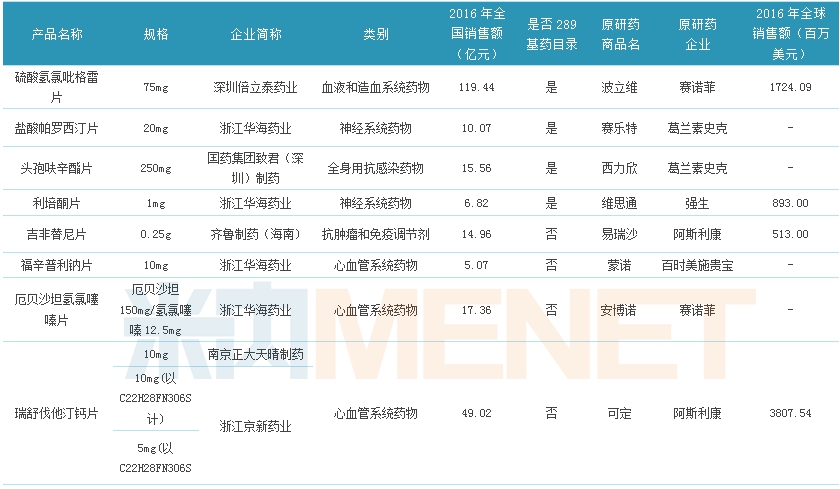The image size is (840, 489).
Task: Click 齐鲁制药（海南）company cell
Action: (256, 234)
